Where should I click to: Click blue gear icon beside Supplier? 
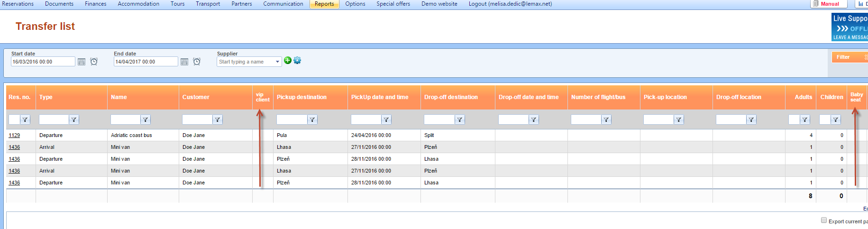[297, 60]
